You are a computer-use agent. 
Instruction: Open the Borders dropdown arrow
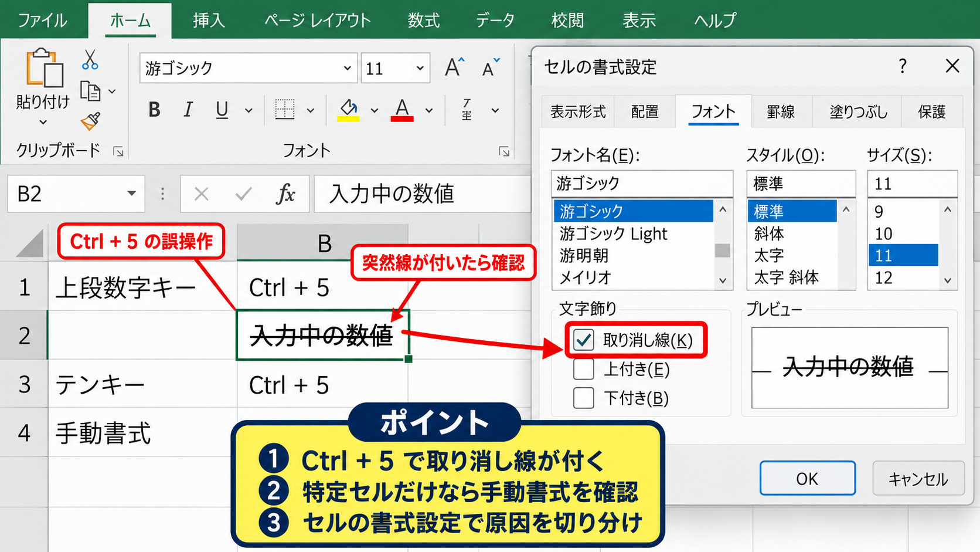311,110
